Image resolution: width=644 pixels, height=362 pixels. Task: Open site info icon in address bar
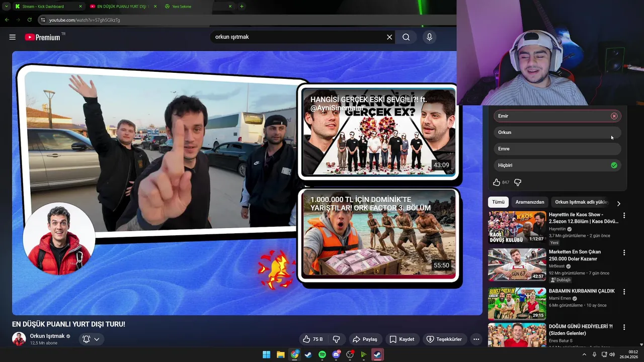[x=43, y=20]
